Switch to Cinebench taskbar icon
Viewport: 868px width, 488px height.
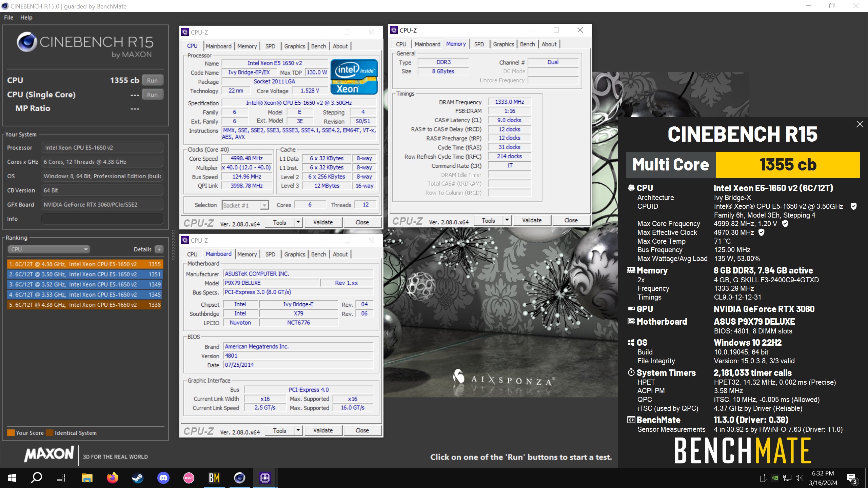(240, 478)
